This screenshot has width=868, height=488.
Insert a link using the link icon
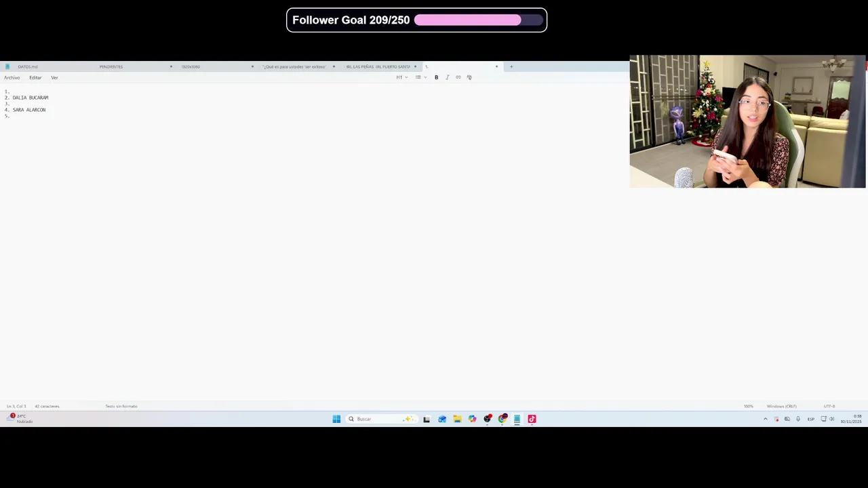click(458, 77)
